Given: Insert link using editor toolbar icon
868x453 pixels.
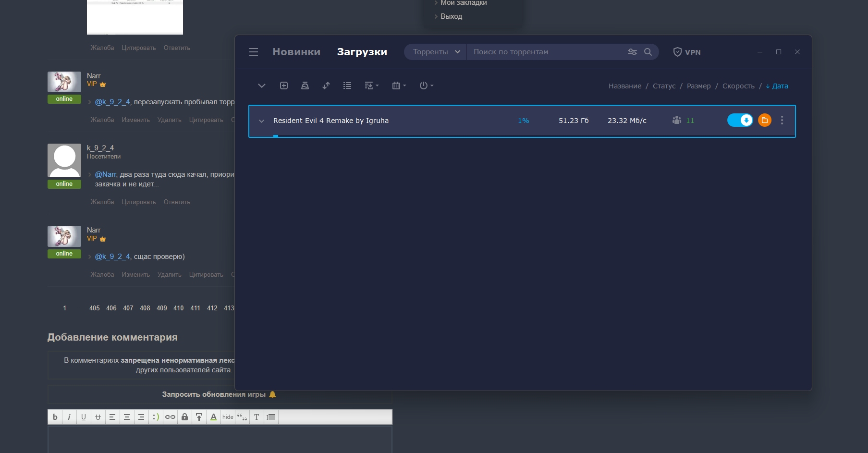Looking at the screenshot, I should (x=170, y=417).
